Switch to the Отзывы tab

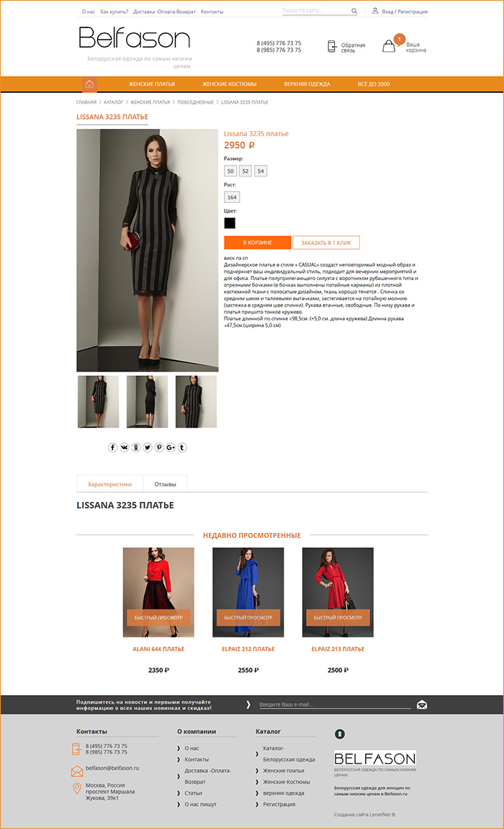(x=166, y=484)
